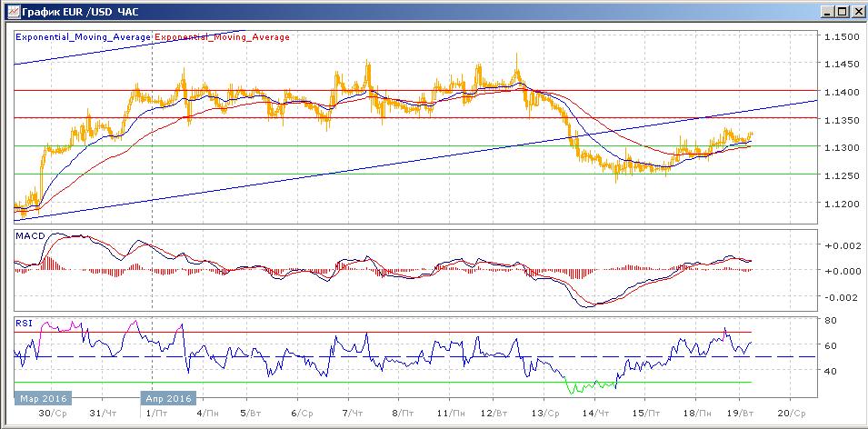Click the 4/Пн date label
This screenshot has height=429, width=868.
point(207,413)
